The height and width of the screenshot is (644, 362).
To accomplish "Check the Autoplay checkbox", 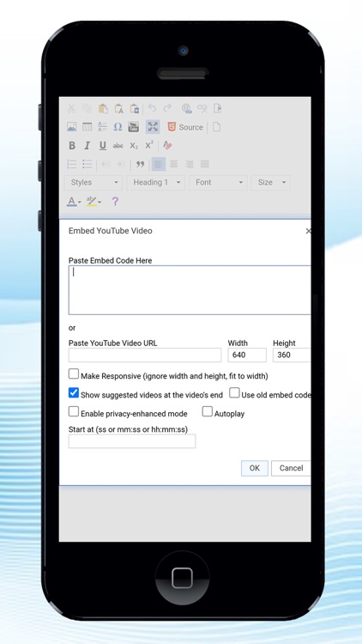I will pyautogui.click(x=208, y=411).
